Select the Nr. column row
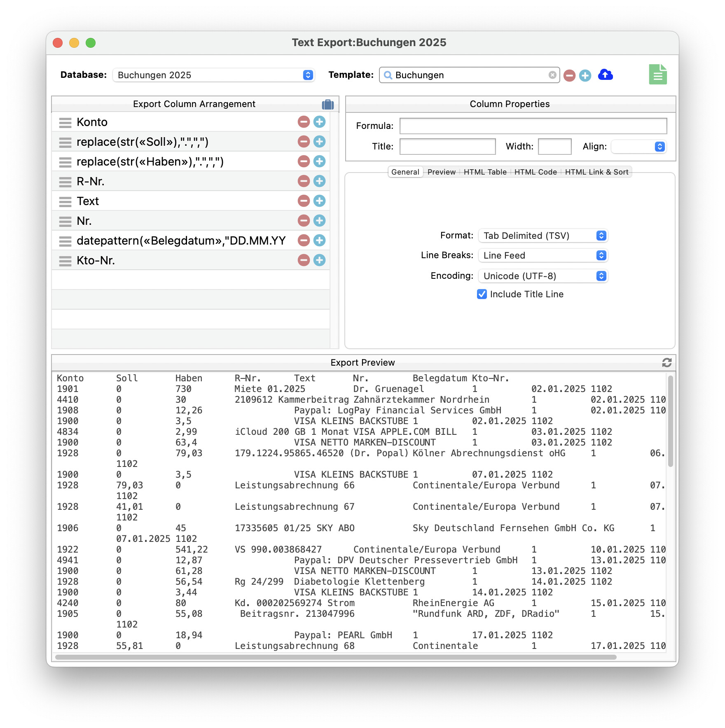725x728 pixels. coord(190,221)
